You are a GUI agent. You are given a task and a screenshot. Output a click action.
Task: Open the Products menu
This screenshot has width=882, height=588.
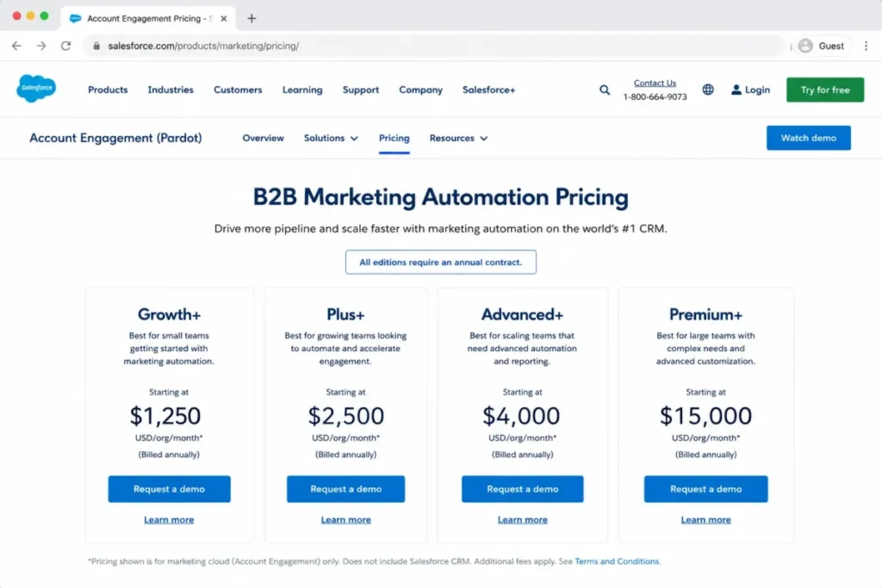(x=108, y=90)
